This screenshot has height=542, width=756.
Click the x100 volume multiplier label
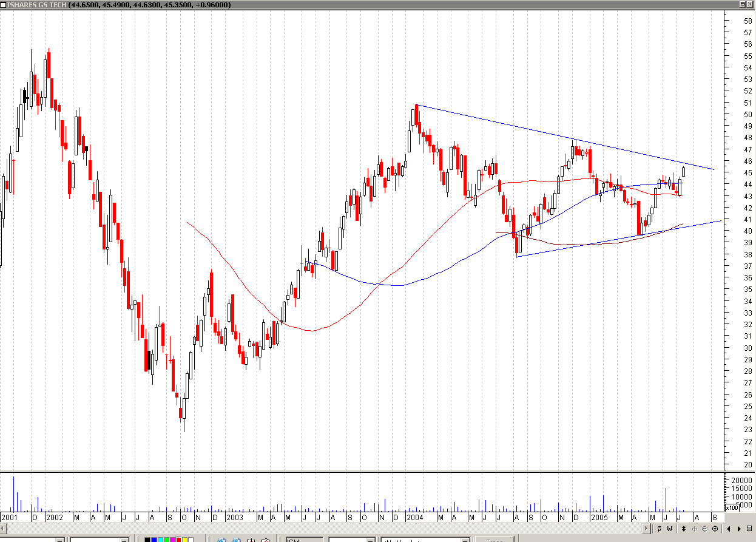click(x=732, y=507)
